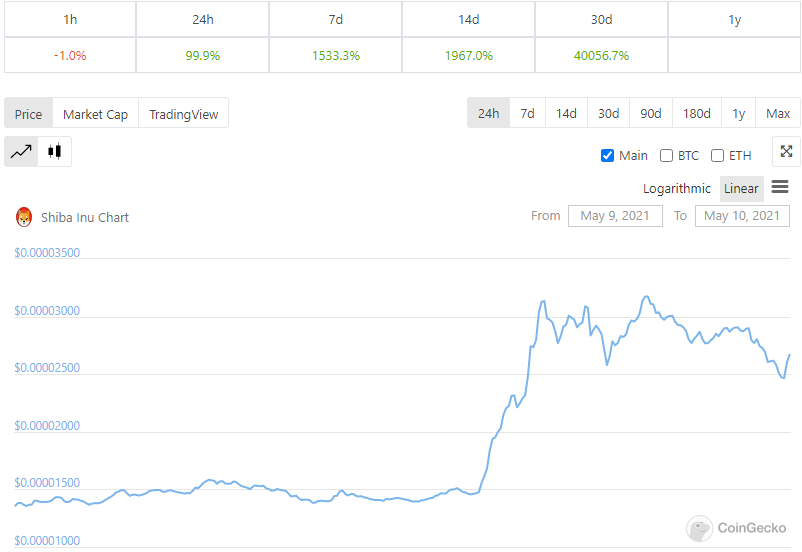
Task: Click the 99.9% 24h change value
Action: (x=203, y=55)
